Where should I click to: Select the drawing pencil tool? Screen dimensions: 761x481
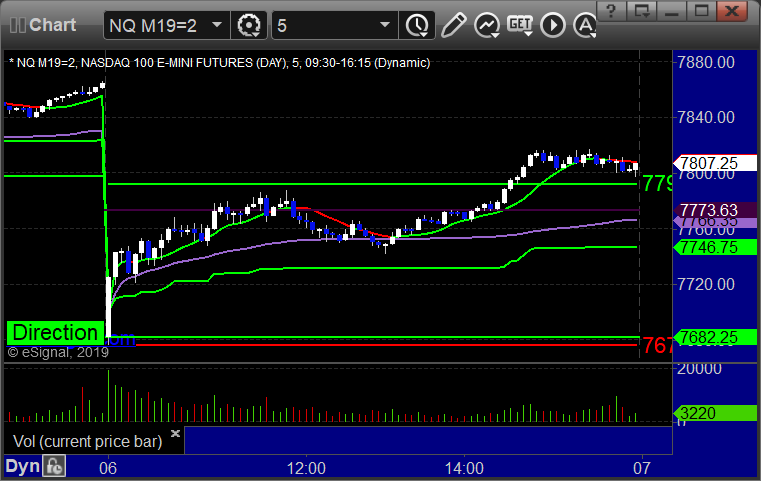point(453,25)
